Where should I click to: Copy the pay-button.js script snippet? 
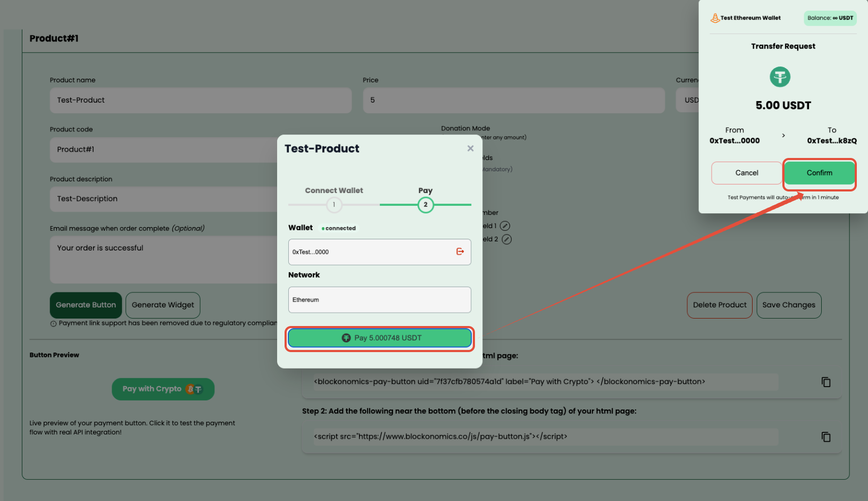point(826,437)
